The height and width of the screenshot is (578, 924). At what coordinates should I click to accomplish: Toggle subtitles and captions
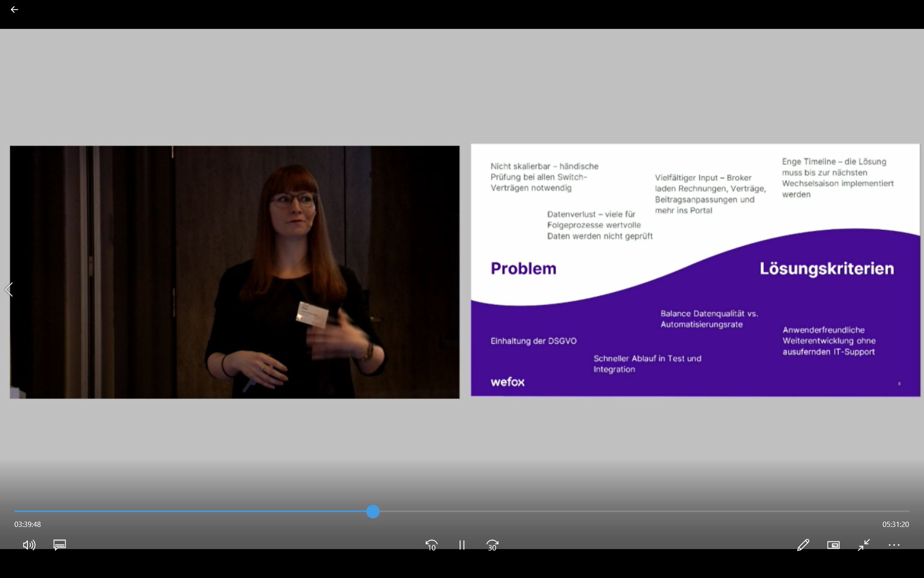pos(60,545)
